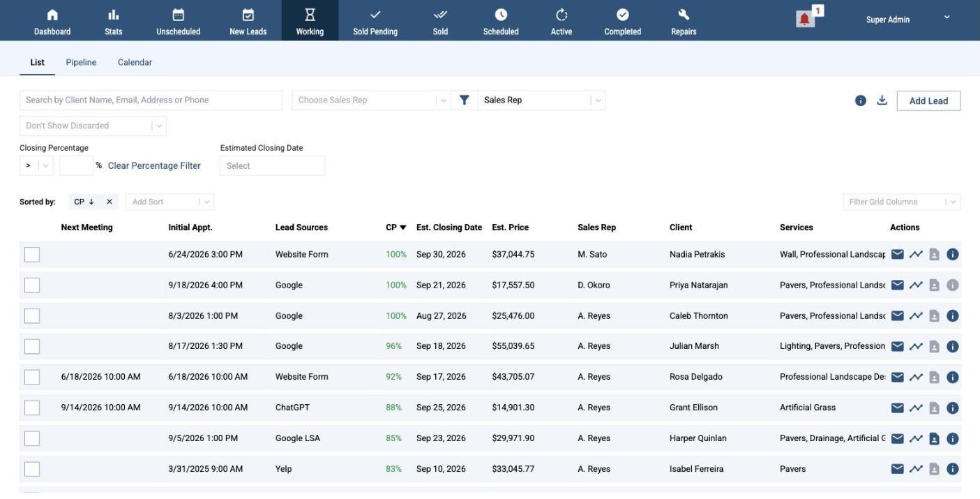Switch to the Pipeline tab
Viewport: 980px width, 499px height.
pyautogui.click(x=81, y=62)
